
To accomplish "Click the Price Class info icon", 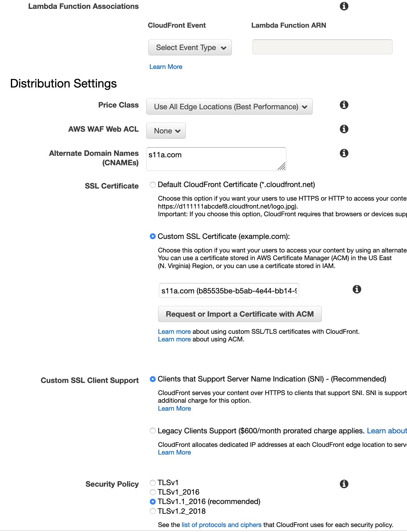I will (x=344, y=105).
